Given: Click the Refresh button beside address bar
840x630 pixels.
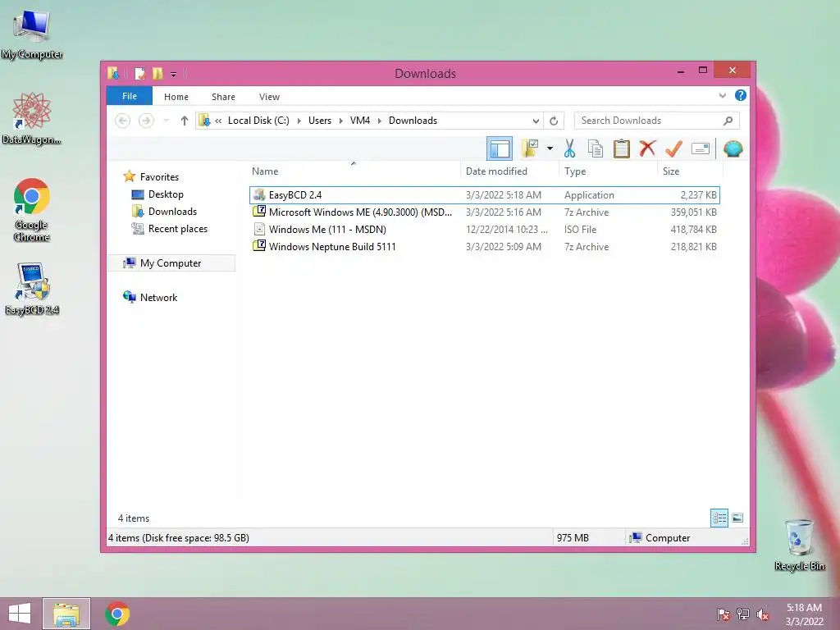Looking at the screenshot, I should click(x=554, y=121).
